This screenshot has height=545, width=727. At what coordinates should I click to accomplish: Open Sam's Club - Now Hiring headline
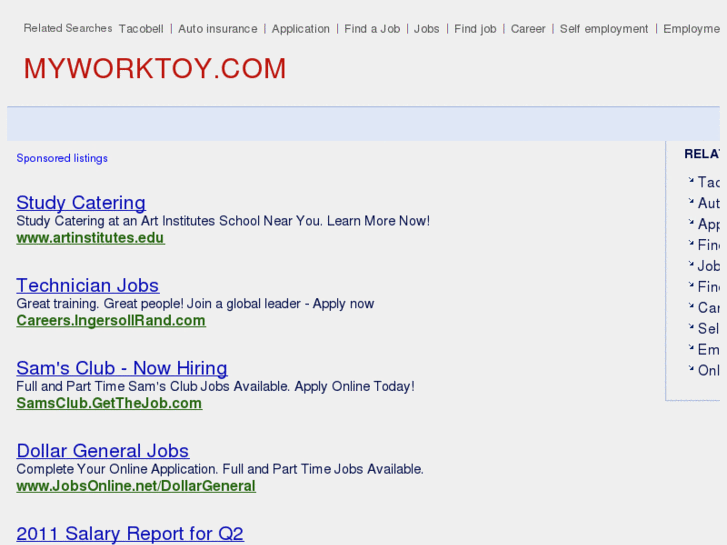click(x=122, y=368)
